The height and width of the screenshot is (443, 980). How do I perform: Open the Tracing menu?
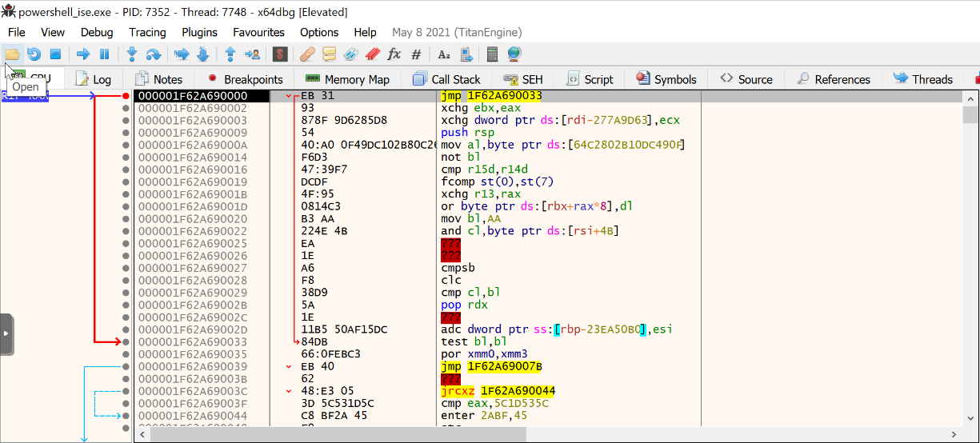[x=147, y=32]
